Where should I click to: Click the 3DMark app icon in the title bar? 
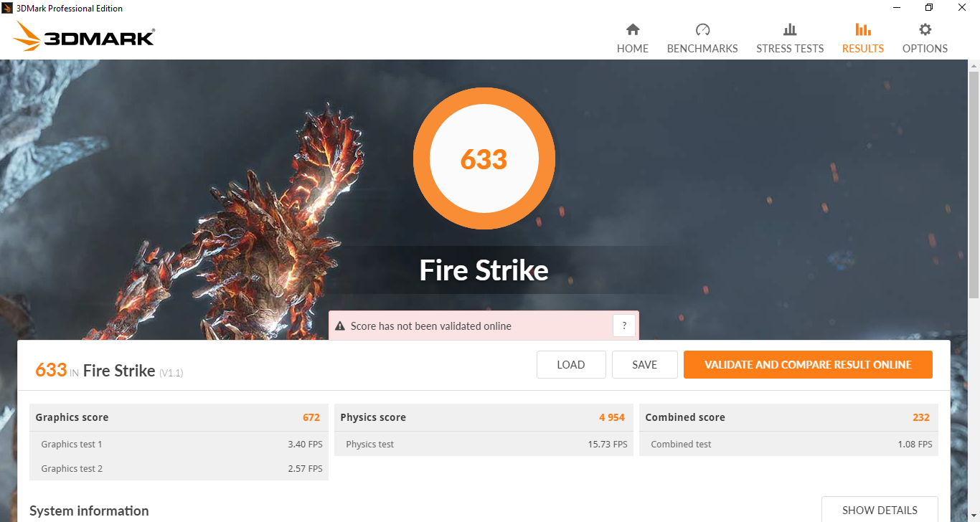tap(7, 8)
